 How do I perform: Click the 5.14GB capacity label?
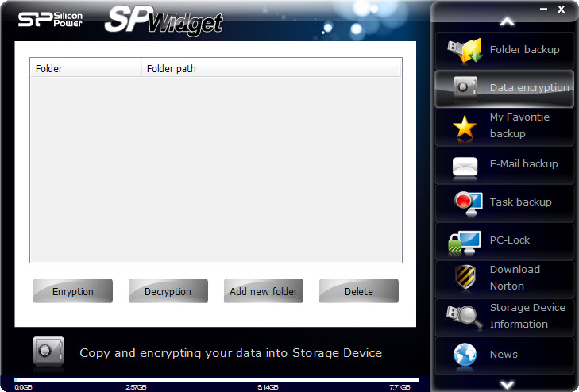coord(268,387)
